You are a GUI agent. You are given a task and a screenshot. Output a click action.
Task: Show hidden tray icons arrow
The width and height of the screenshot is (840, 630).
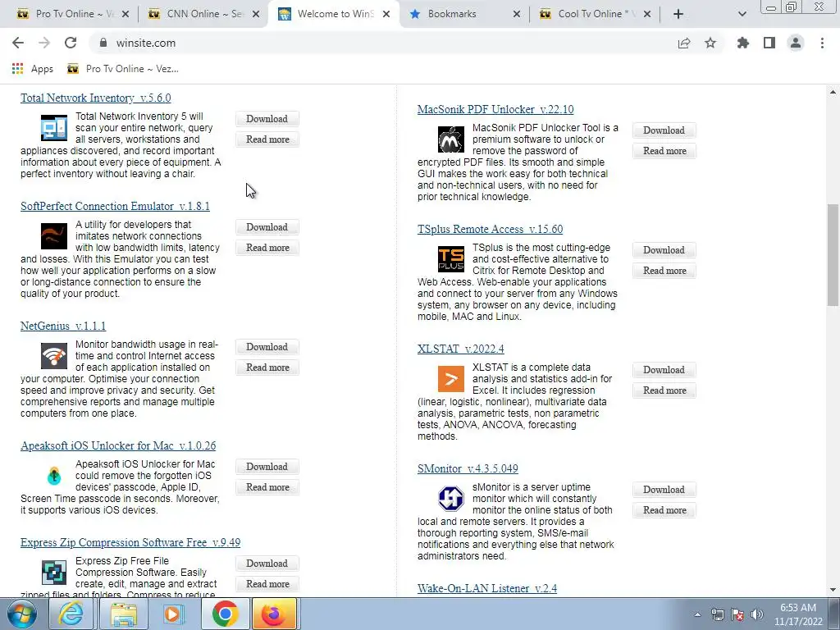[697, 614]
